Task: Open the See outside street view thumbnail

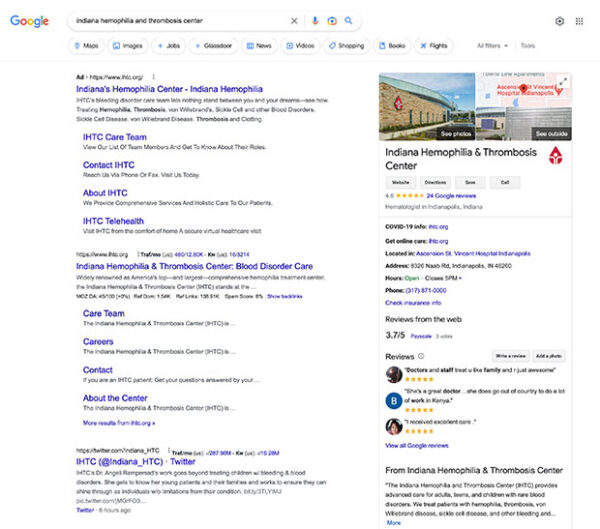Action: click(x=539, y=124)
